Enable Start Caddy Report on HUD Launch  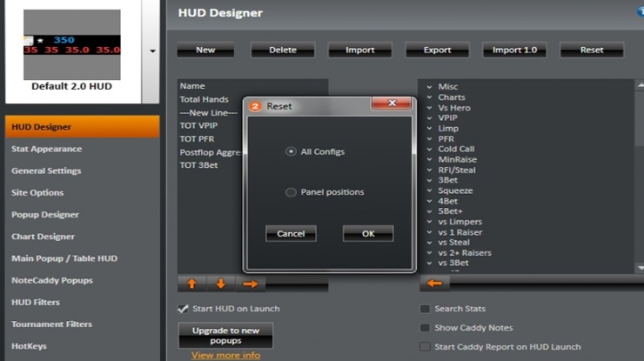(x=425, y=346)
